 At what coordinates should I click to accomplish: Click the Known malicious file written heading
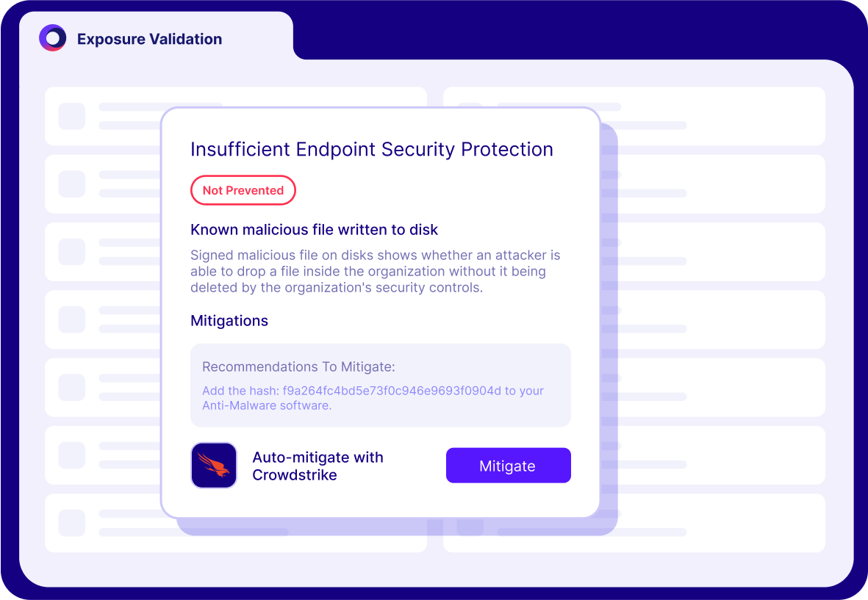click(x=314, y=229)
